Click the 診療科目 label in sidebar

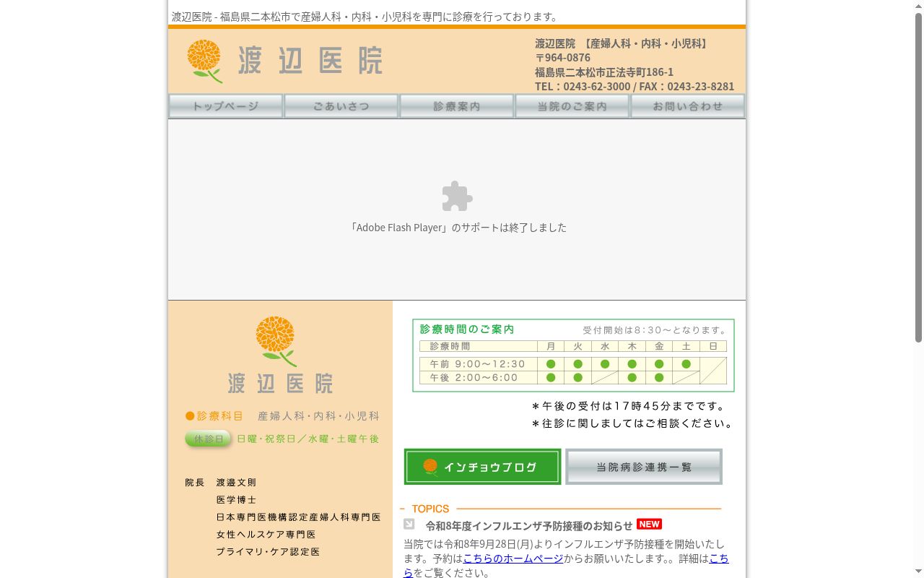coord(215,416)
